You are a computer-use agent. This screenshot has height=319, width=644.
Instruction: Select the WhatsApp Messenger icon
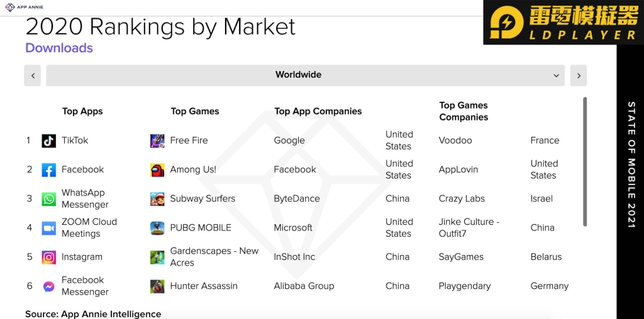coord(49,199)
